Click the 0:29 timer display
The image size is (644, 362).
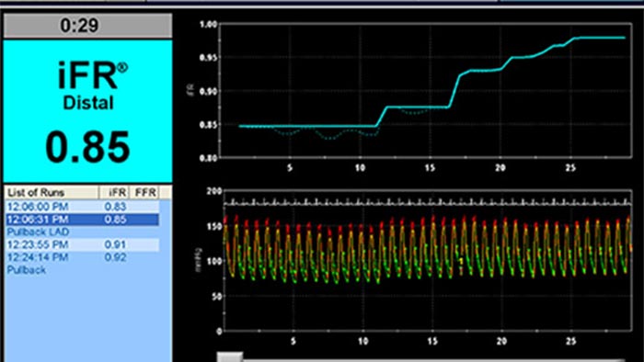87,26
